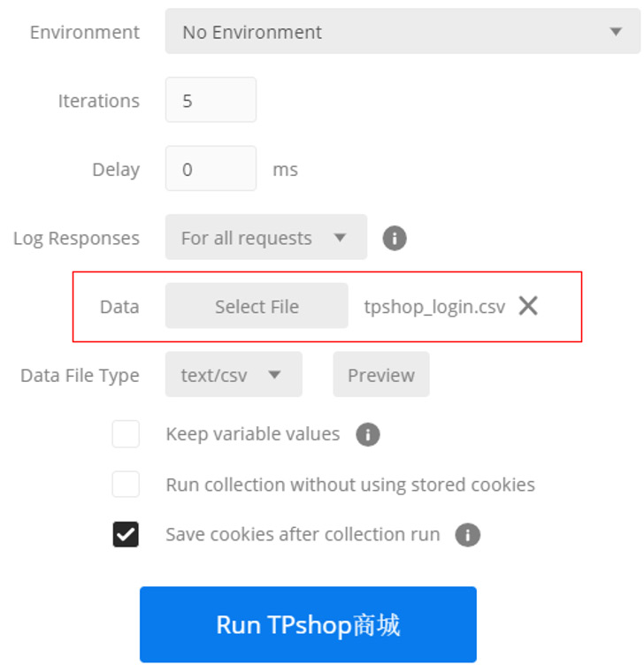This screenshot has height=665, width=644.
Task: Remove the tpshop_login.csv file with X icon
Action: coord(528,306)
